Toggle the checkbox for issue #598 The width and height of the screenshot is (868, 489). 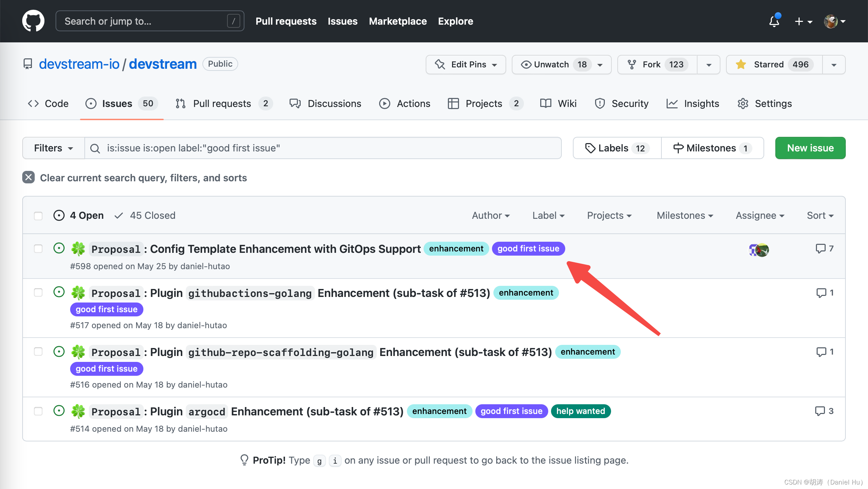(x=38, y=249)
